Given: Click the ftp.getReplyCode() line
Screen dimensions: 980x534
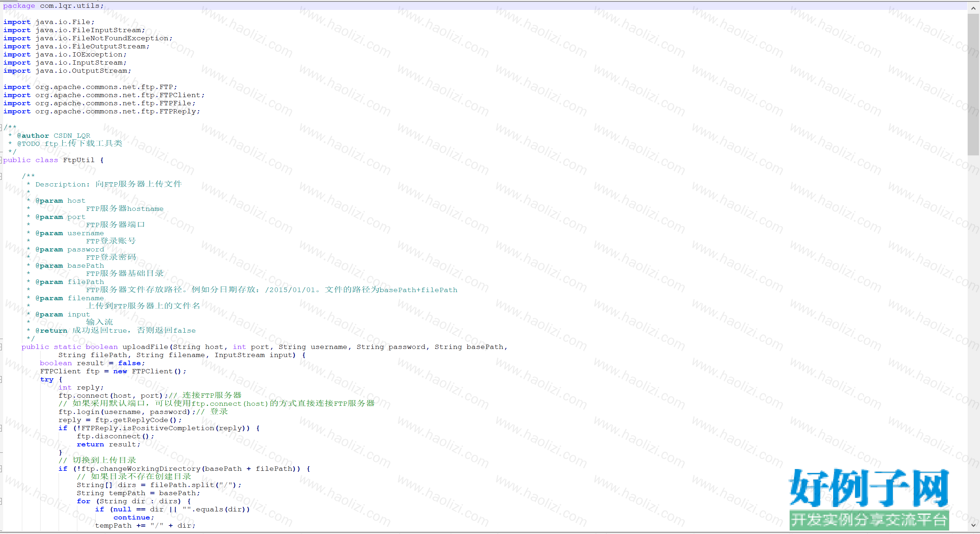Looking at the screenshot, I should pyautogui.click(x=120, y=420).
